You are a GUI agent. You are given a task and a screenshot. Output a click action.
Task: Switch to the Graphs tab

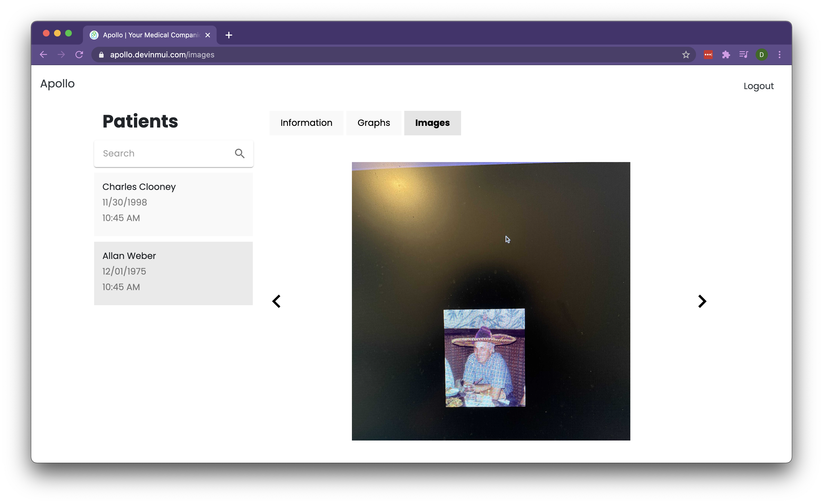pyautogui.click(x=373, y=123)
